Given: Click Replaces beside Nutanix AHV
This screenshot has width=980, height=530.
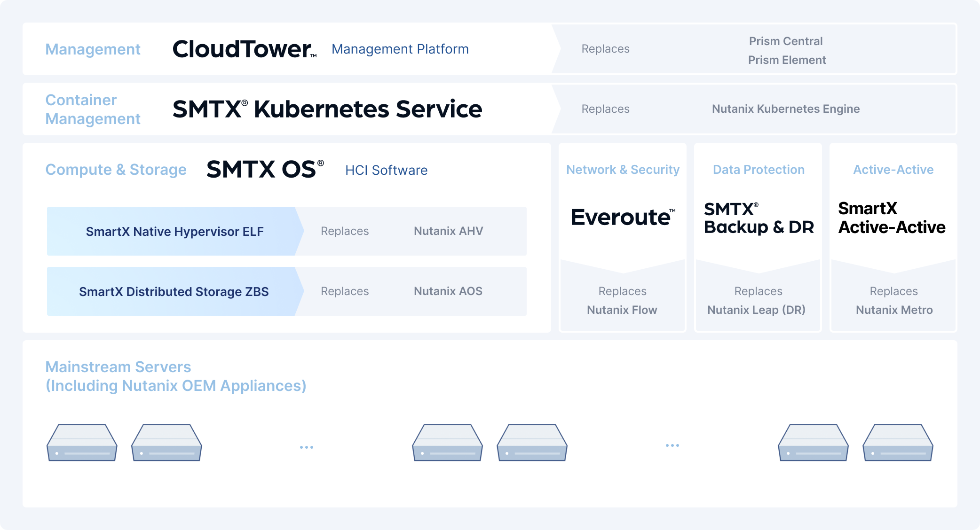Looking at the screenshot, I should [x=345, y=231].
